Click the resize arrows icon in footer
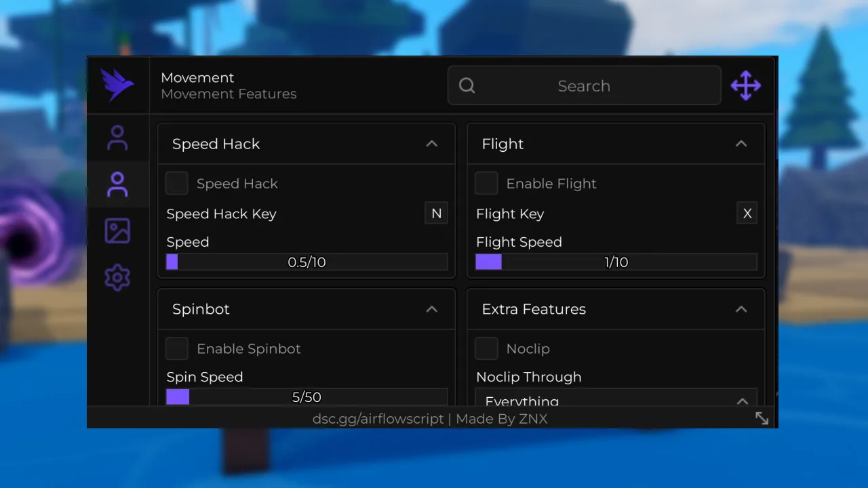 point(762,418)
